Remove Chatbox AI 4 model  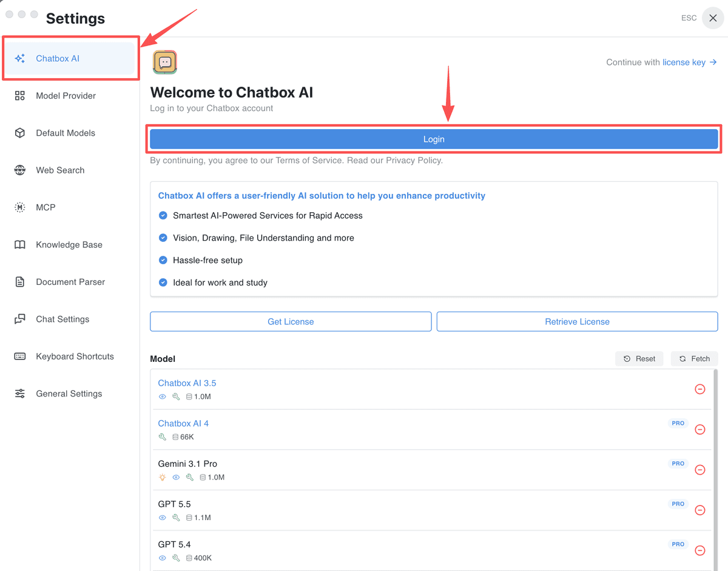coord(699,430)
